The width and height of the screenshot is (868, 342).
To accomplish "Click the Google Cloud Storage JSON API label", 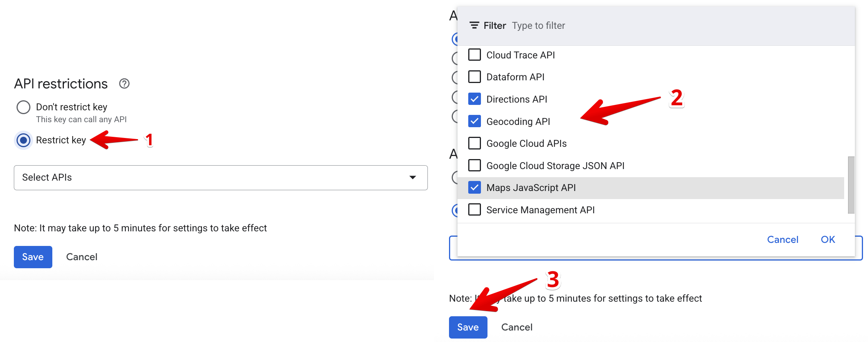I will [555, 166].
